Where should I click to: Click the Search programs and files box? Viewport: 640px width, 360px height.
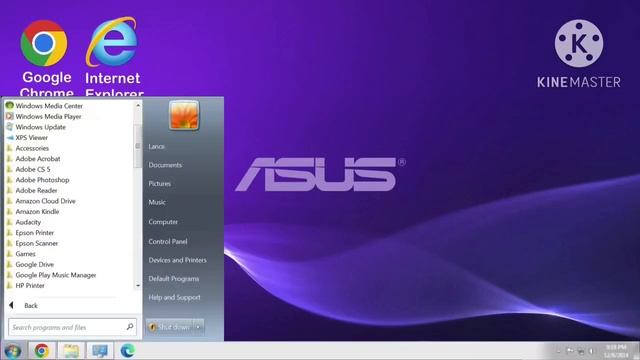[x=72, y=327]
